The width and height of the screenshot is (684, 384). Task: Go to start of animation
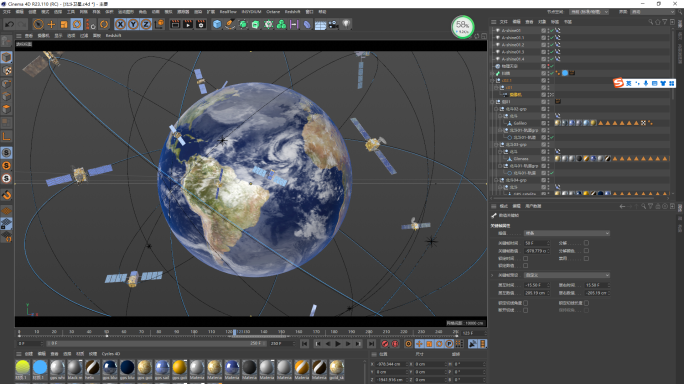(304, 344)
